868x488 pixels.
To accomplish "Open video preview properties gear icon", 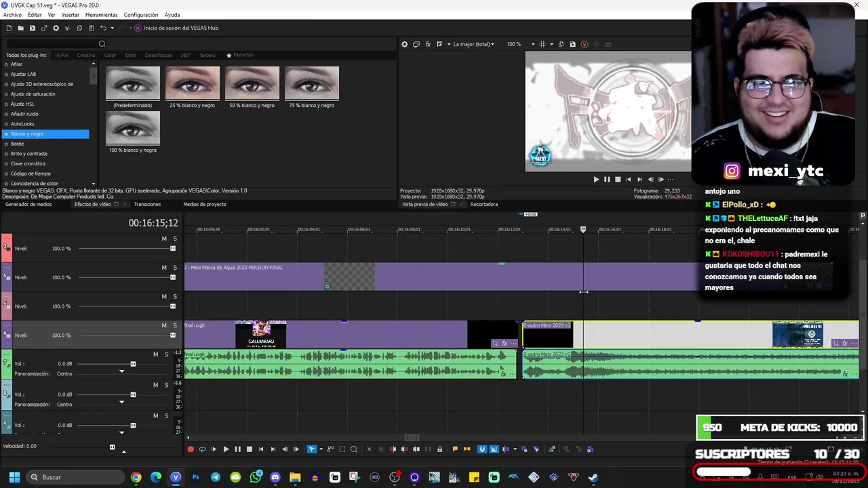I will (x=405, y=44).
